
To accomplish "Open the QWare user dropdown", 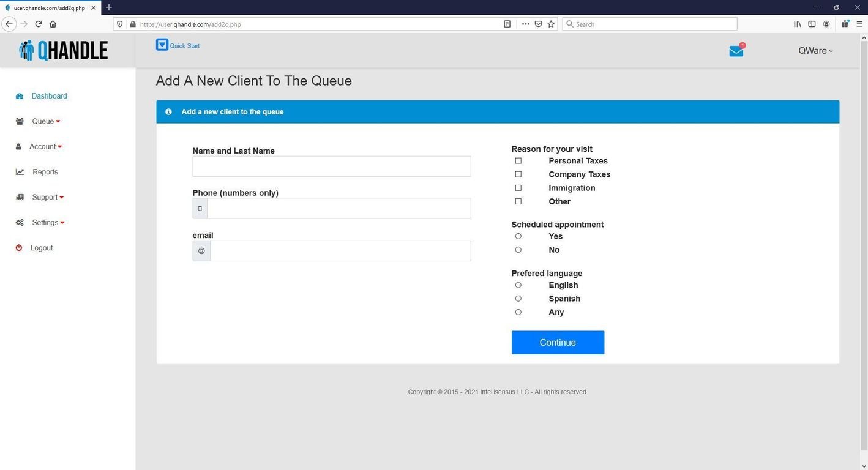I will [815, 51].
